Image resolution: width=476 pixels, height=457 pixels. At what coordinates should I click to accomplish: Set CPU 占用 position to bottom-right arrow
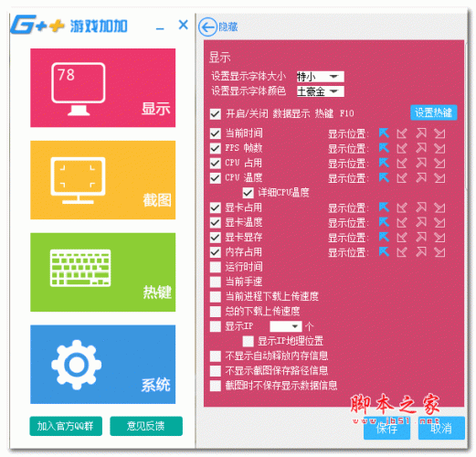439,163
